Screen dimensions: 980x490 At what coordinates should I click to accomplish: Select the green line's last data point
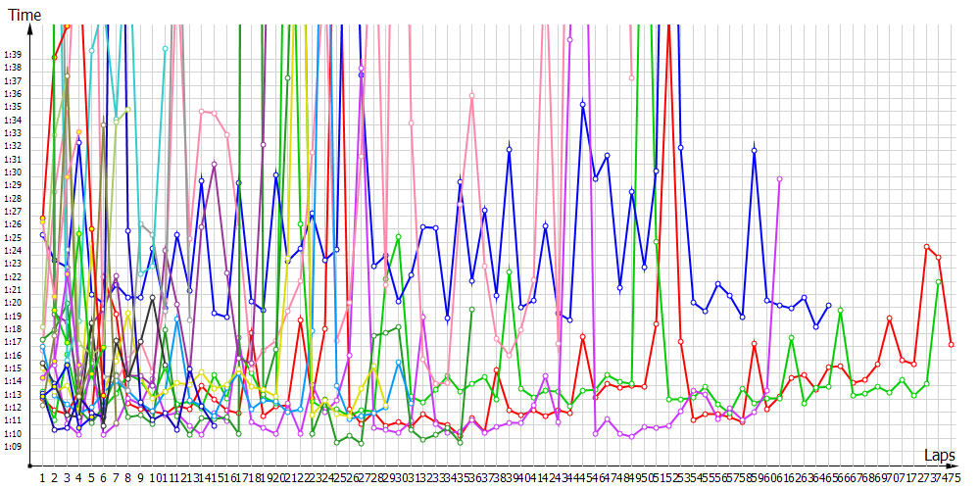coord(939,282)
